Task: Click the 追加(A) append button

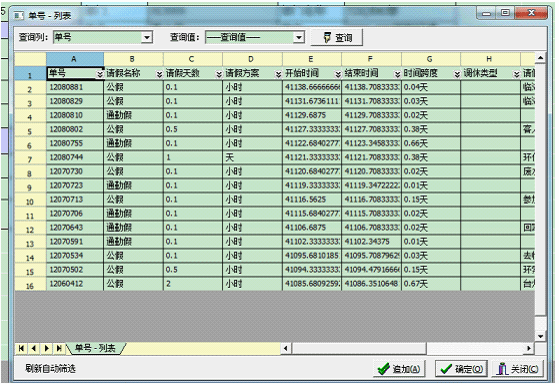Action: (399, 369)
